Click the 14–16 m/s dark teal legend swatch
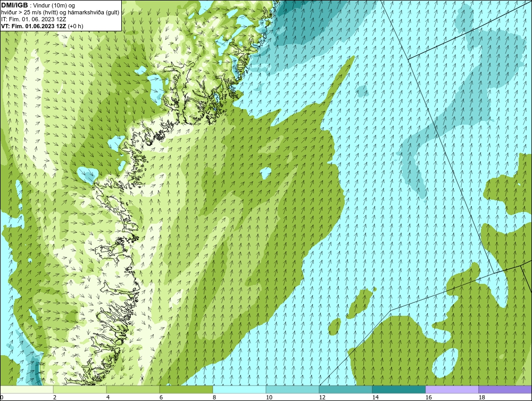Image resolution: width=532 pixels, height=401 pixels. pyautogui.click(x=398, y=389)
